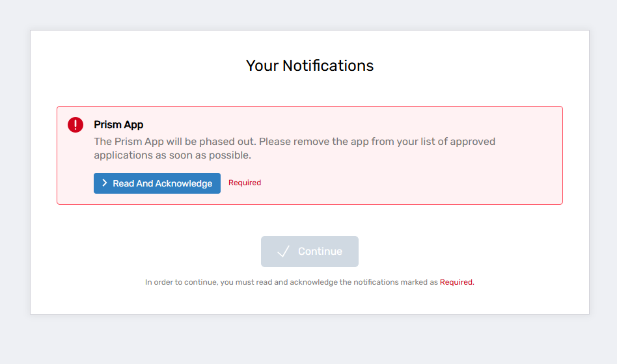
Task: Click the red exclamation alert icon
Action: 75,125
